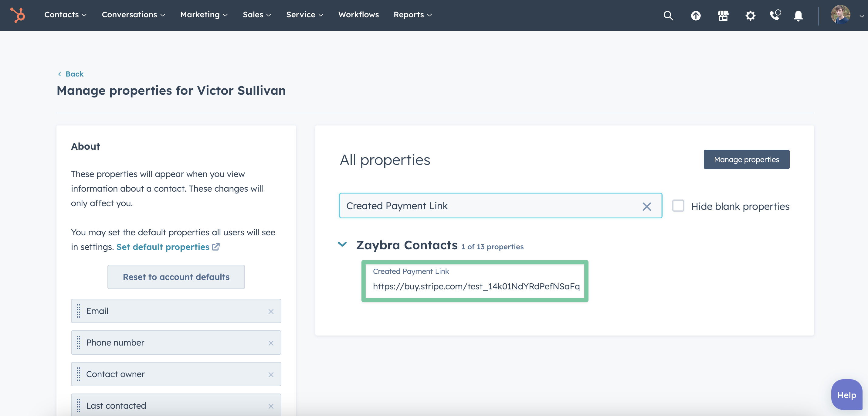Open the Contacts menu
Image resolution: width=868 pixels, height=416 pixels.
point(65,15)
